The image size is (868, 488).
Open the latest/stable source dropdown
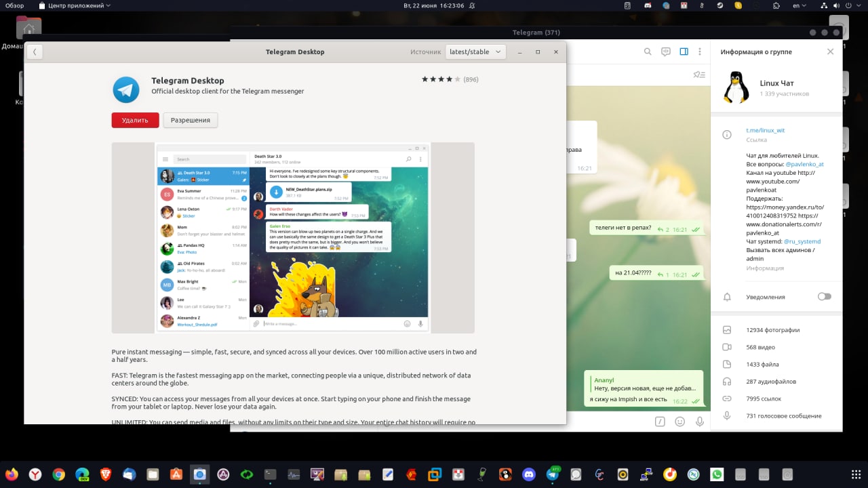tap(475, 52)
